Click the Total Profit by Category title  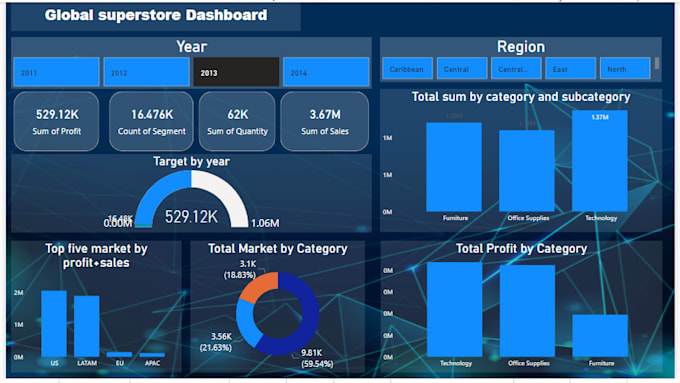coord(521,249)
